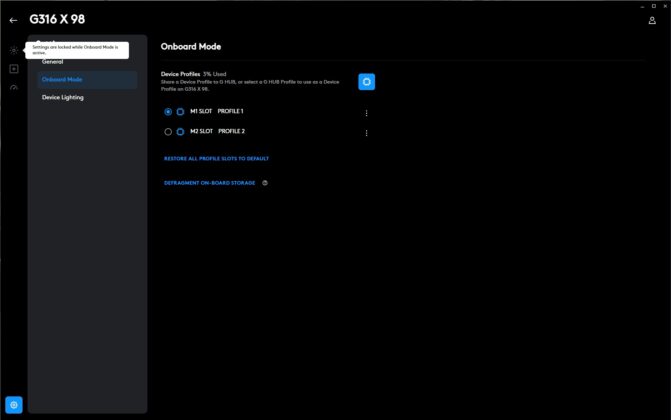The height and width of the screenshot is (420, 671).
Task: Click the chip icon beside M1 SLOT
Action: tap(181, 112)
